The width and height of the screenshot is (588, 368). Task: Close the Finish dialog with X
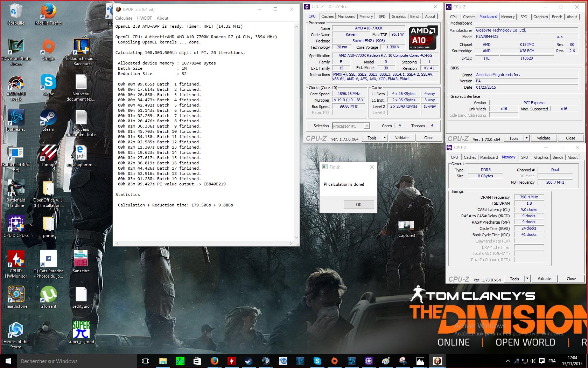point(372,167)
